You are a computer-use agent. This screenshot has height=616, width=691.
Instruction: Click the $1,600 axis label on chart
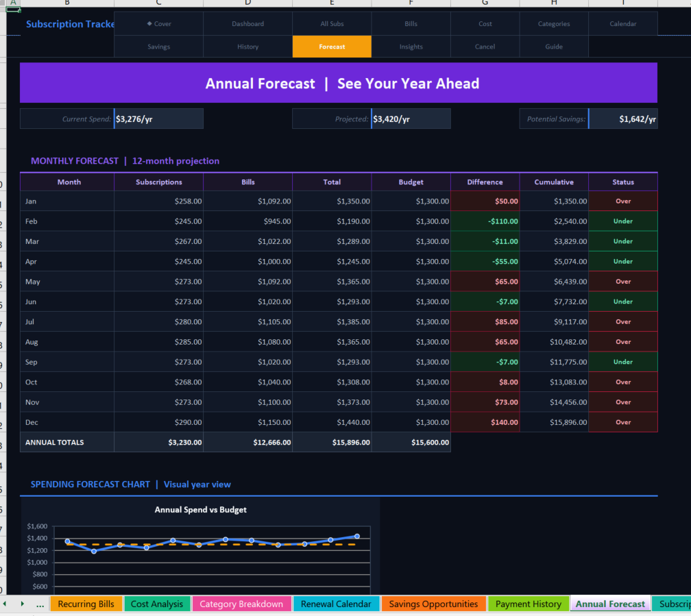click(37, 526)
